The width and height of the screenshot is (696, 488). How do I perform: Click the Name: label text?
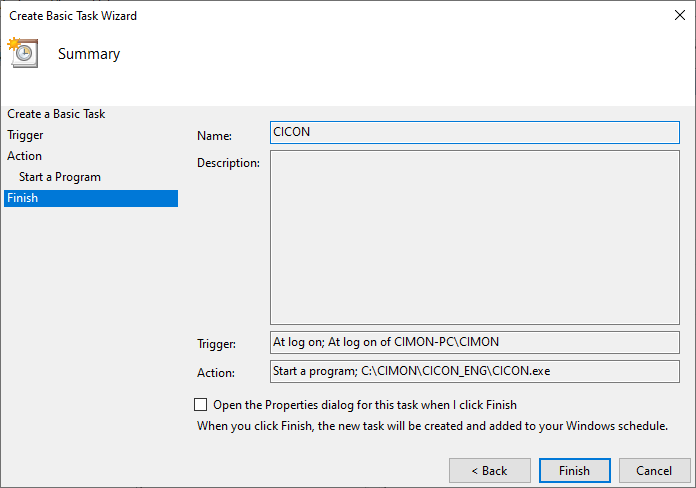(x=214, y=136)
